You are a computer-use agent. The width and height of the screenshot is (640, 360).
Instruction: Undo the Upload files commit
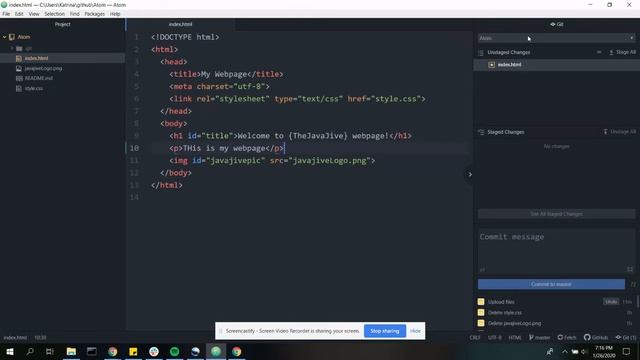pyautogui.click(x=611, y=302)
